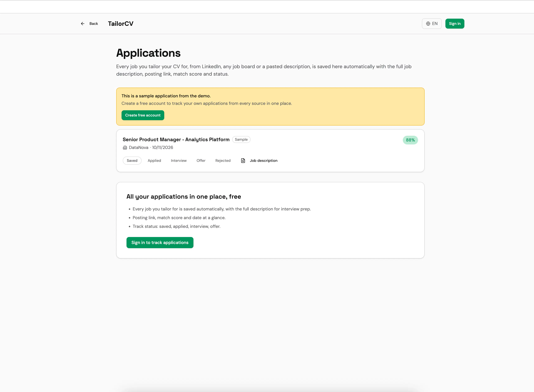
Task: Click the DataNova company name
Action: pos(138,148)
